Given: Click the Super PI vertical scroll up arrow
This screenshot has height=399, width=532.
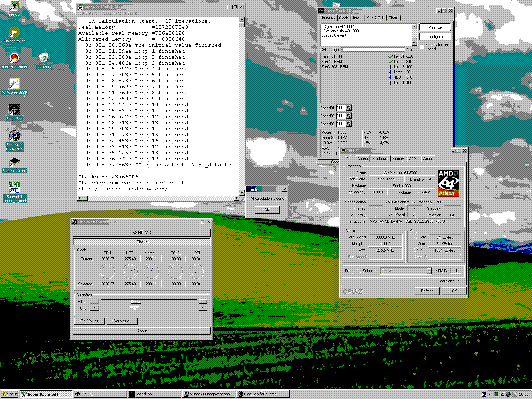Looking at the screenshot, I should click(x=242, y=20).
